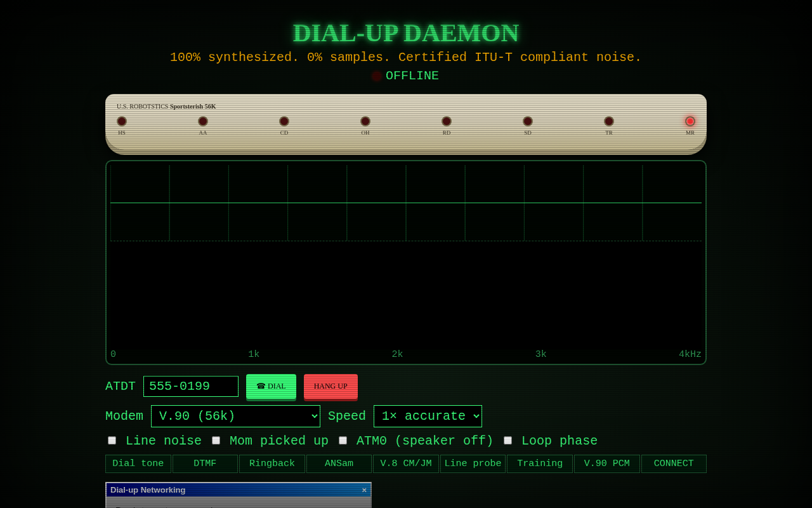
Task: Click the Dial-up Networking title bar
Action: pyautogui.click(x=239, y=490)
